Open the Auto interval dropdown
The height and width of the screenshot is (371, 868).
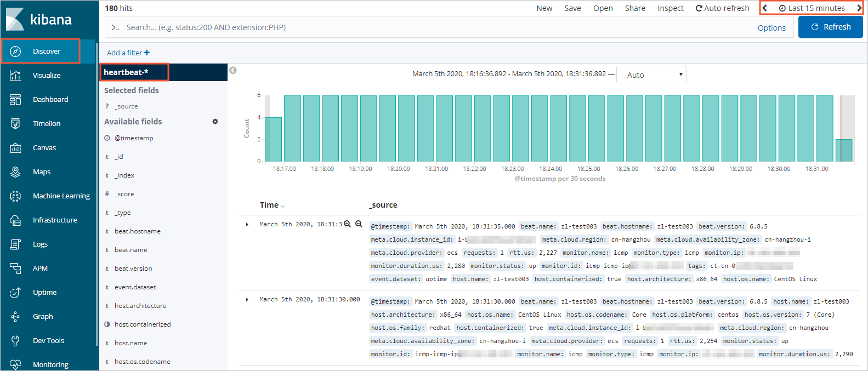[651, 75]
